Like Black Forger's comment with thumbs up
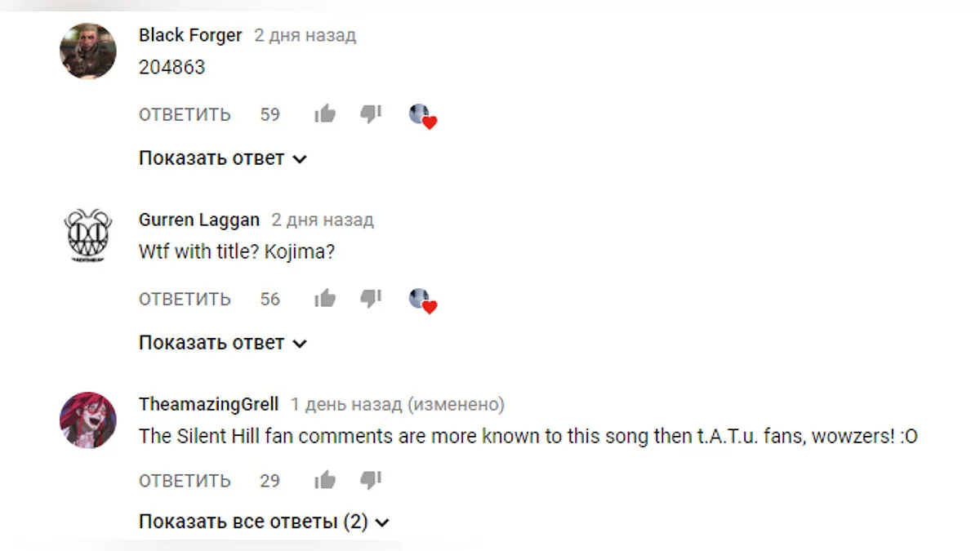The width and height of the screenshot is (980, 551). pos(325,114)
